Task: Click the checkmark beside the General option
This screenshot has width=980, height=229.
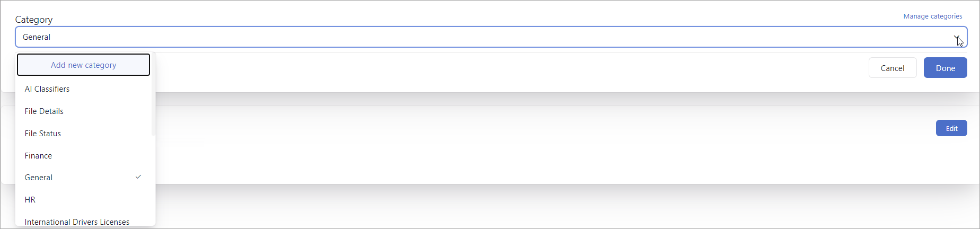Action: 138,177
